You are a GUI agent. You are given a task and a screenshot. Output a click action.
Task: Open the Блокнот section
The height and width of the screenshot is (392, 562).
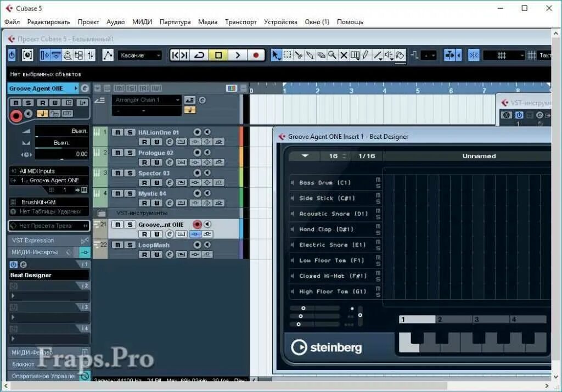point(49,364)
